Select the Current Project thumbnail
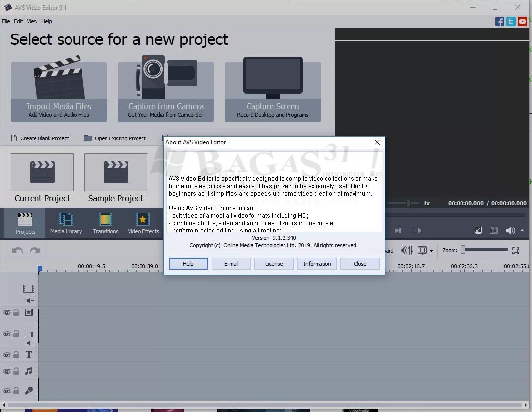This screenshot has height=412, width=532. pos(42,172)
